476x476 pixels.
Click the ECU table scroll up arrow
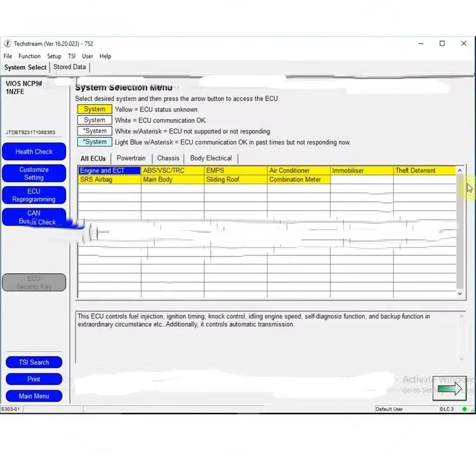(x=459, y=170)
